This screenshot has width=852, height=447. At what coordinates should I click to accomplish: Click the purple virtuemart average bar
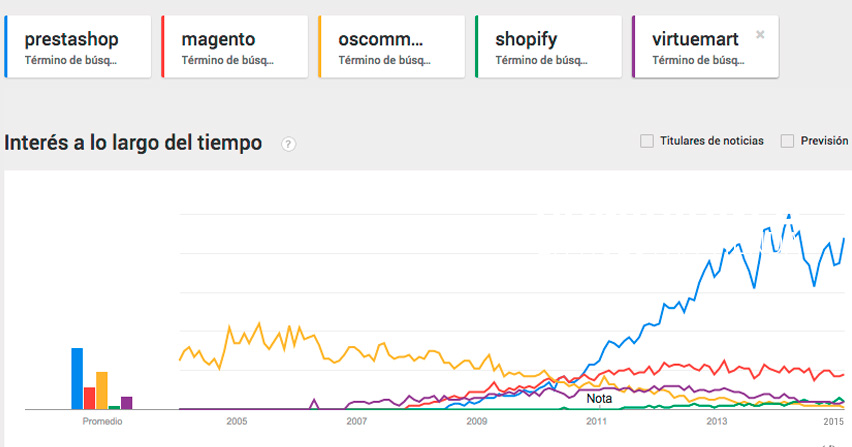coord(127,402)
